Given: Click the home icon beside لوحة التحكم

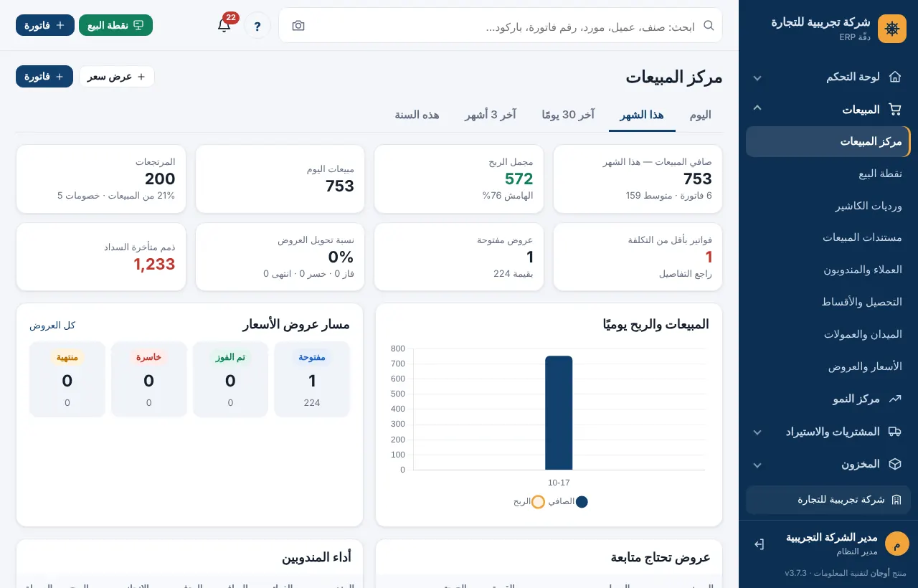Looking at the screenshot, I should click(895, 77).
